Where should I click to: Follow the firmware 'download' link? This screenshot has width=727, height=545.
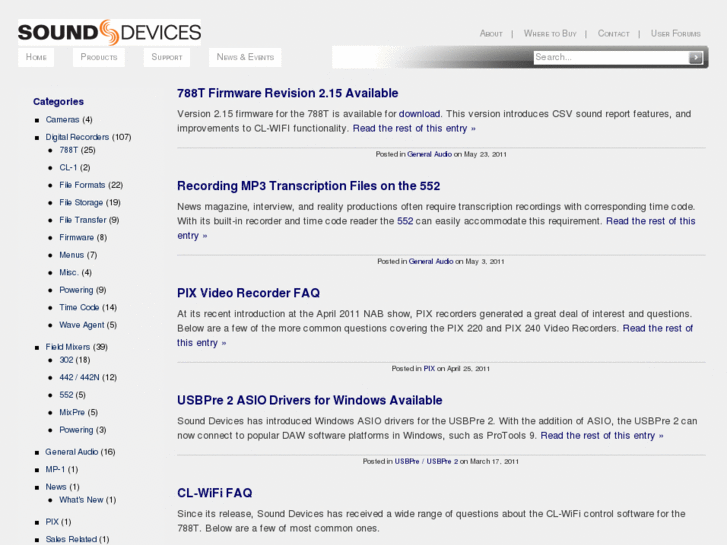pyautogui.click(x=419, y=114)
